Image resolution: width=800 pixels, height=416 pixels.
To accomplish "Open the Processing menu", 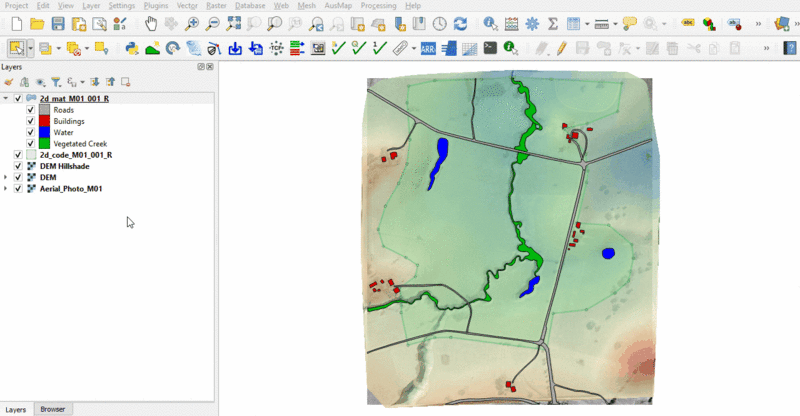I will [378, 5].
